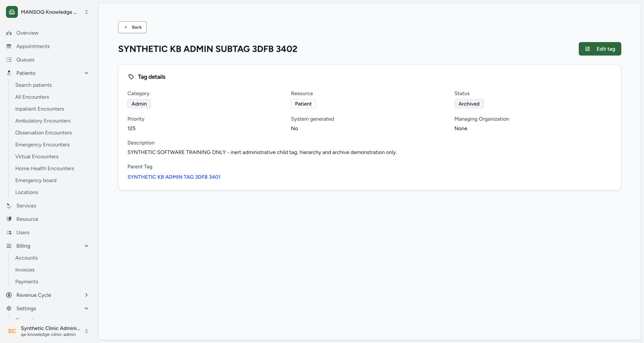Click the Back button
Screen dimensions: 644x343
click(x=132, y=27)
